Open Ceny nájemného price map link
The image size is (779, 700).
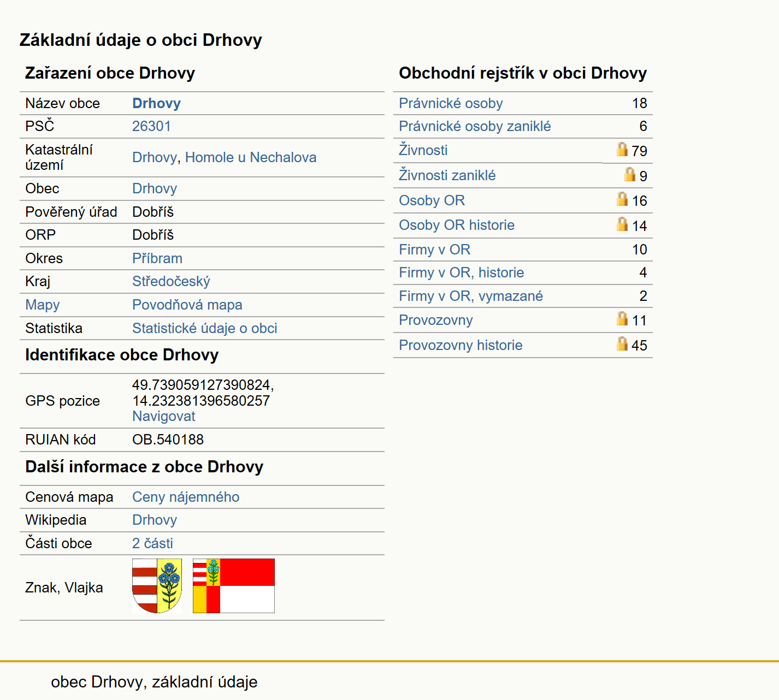tap(186, 497)
